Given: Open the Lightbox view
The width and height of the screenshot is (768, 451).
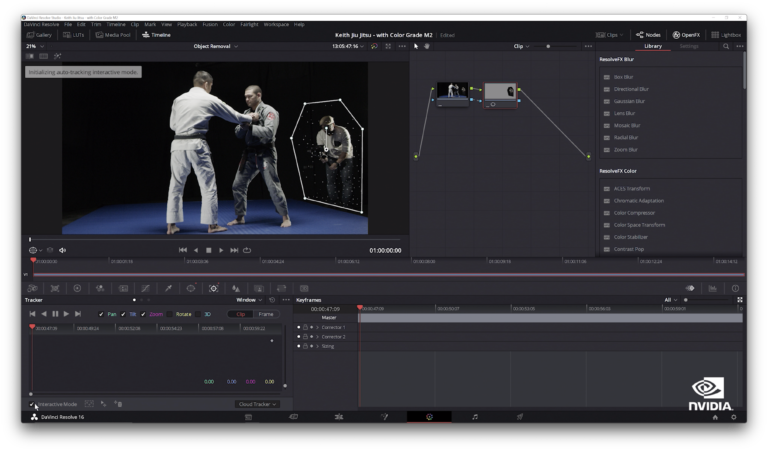Looking at the screenshot, I should pos(726,35).
